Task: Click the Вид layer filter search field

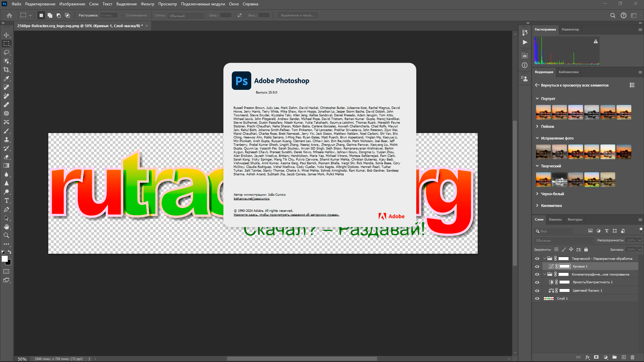Action: (553, 231)
